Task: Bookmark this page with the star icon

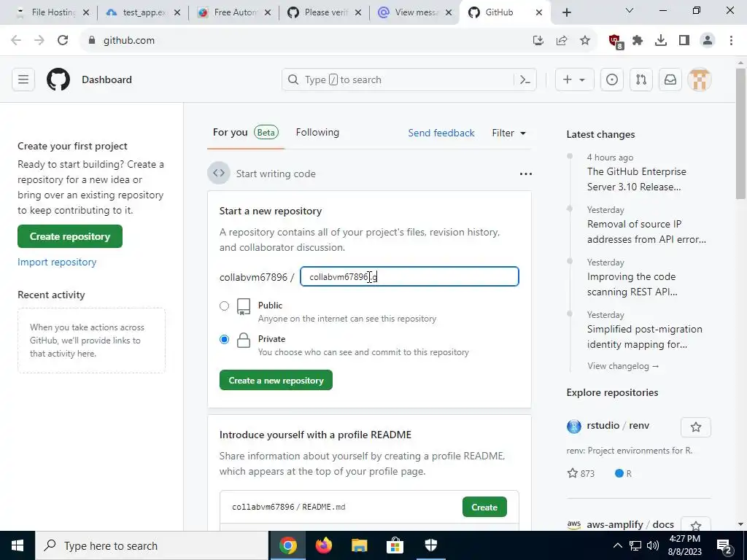Action: (585, 41)
